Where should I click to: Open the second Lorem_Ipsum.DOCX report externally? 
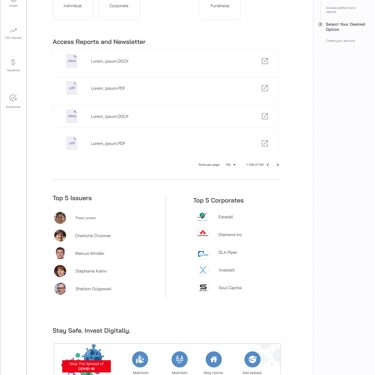coord(264,116)
